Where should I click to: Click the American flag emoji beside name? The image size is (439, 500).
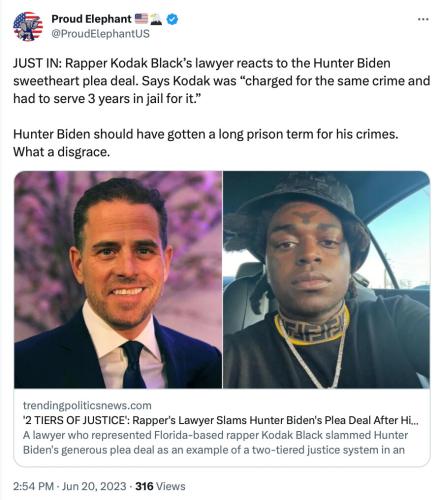click(x=141, y=18)
